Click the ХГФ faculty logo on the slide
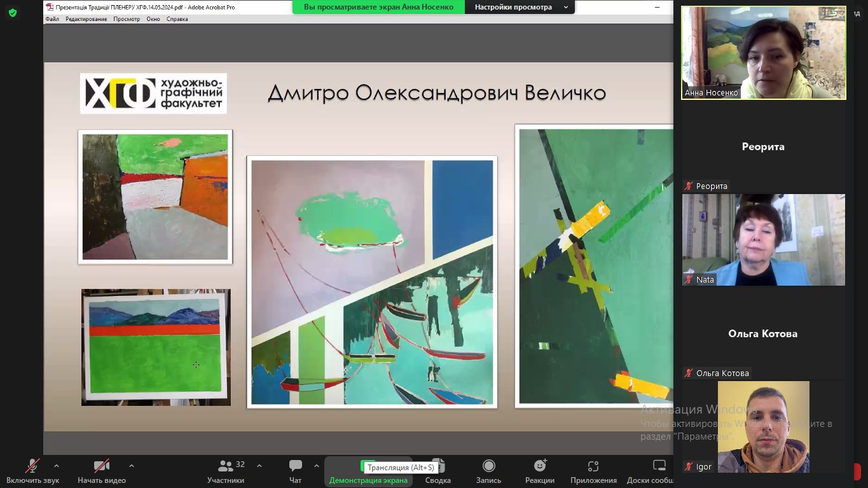Image resolution: width=868 pixels, height=488 pixels. 153,94
